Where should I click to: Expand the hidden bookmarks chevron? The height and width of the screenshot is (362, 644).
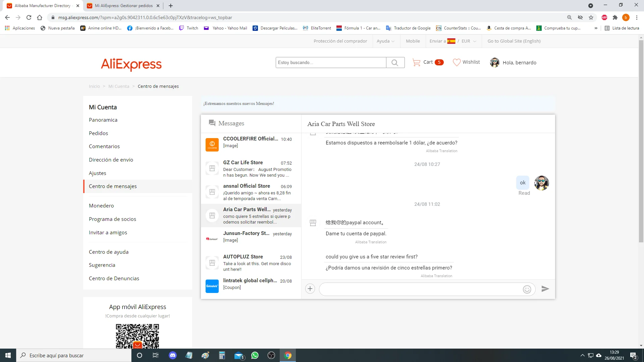click(x=596, y=28)
